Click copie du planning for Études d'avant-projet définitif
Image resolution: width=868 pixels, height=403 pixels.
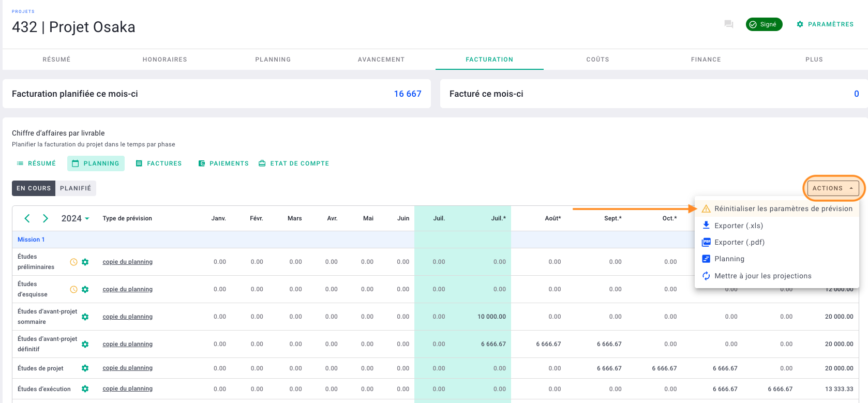[x=128, y=344]
